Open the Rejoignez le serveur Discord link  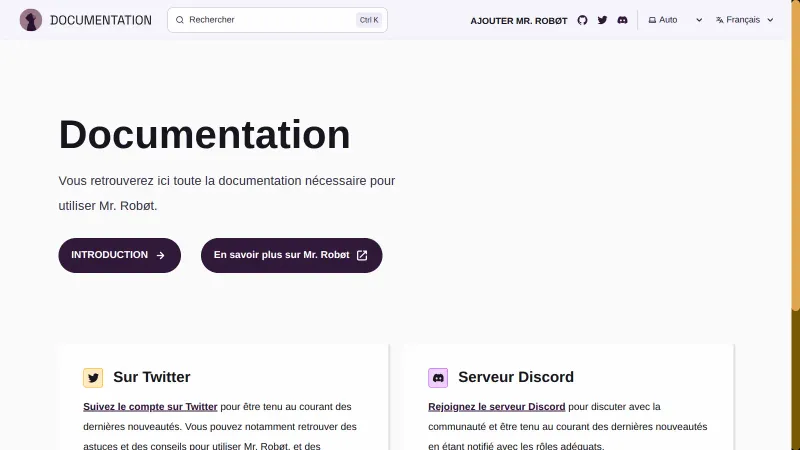496,407
